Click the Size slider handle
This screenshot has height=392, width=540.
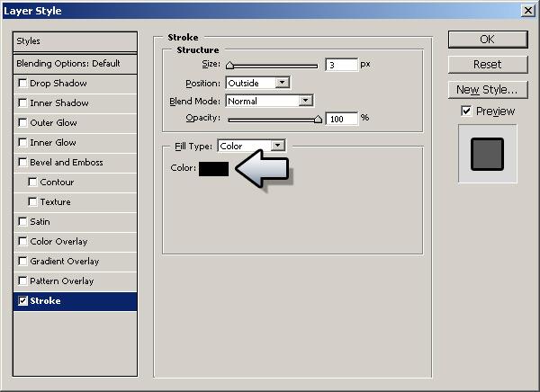click(x=229, y=65)
